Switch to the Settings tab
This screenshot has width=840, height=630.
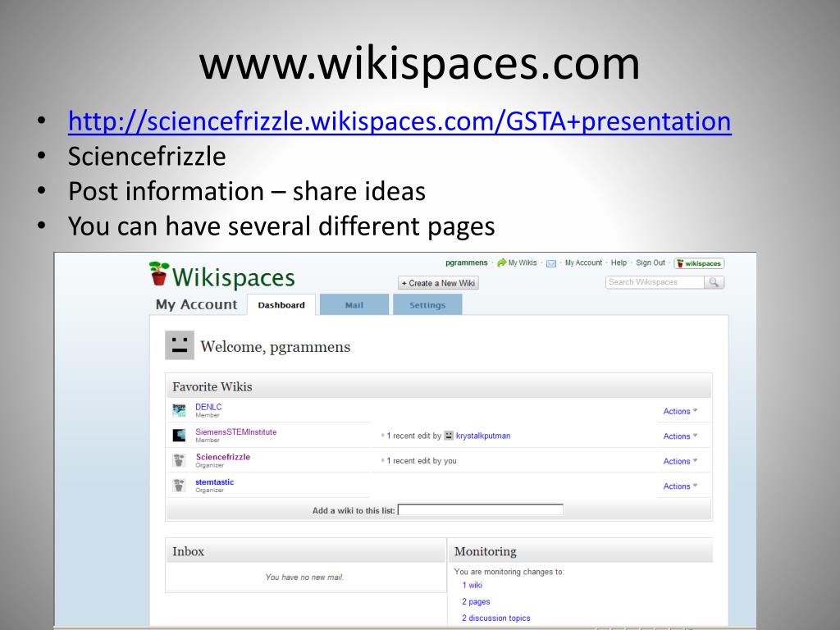point(427,305)
